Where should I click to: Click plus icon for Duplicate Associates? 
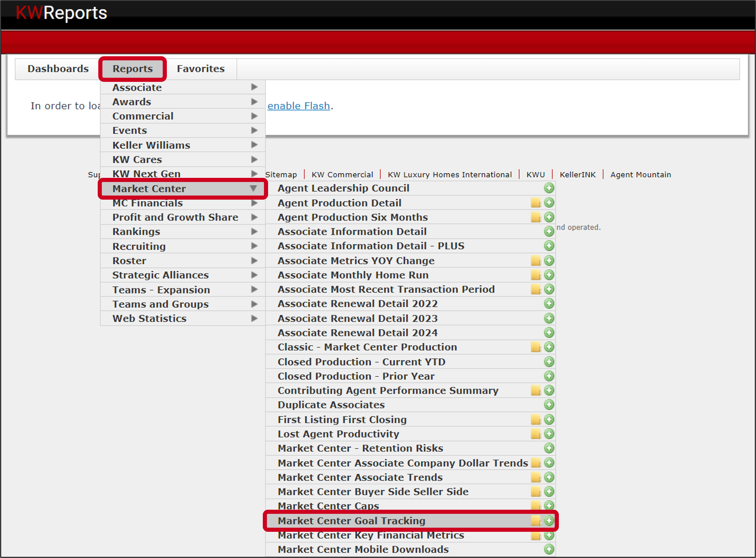(549, 405)
